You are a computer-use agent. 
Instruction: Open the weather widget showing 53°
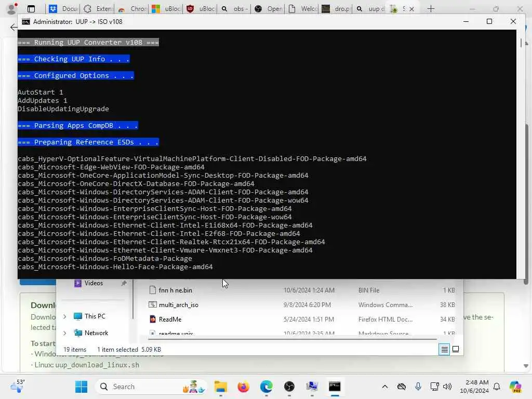[x=18, y=386]
